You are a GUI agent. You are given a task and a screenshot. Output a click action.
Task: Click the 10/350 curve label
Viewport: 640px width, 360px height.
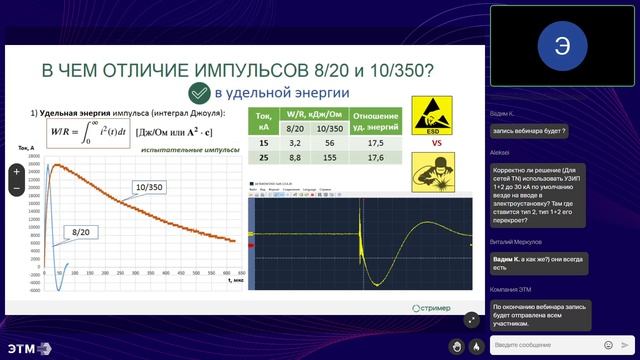[x=149, y=187]
